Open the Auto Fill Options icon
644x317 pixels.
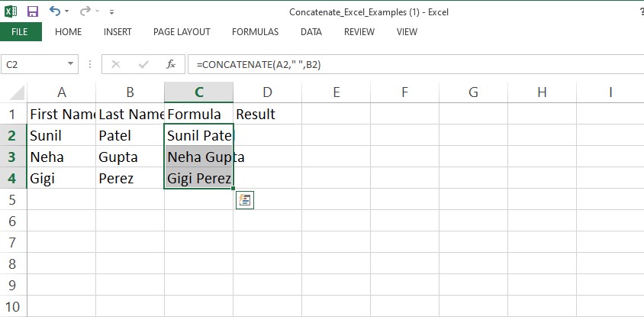244,200
